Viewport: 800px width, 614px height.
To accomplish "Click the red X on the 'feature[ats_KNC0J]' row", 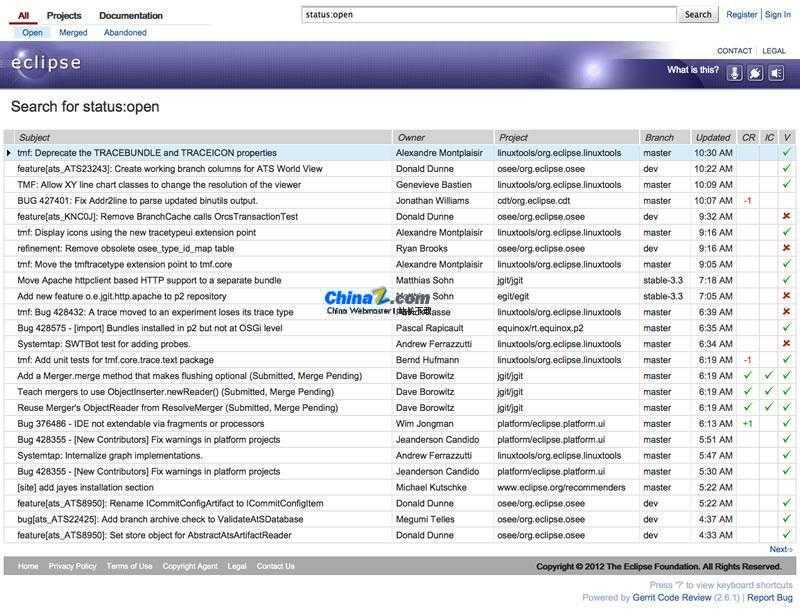I will point(787,217).
